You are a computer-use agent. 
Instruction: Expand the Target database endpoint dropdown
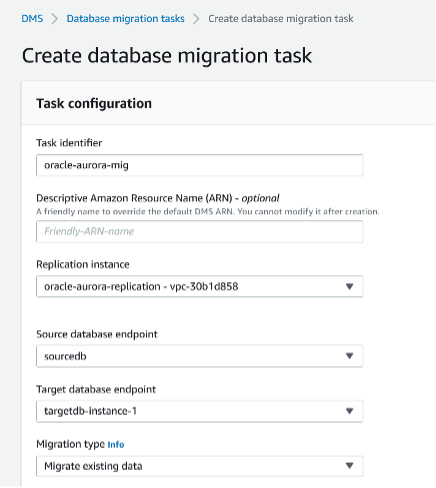[199, 411]
